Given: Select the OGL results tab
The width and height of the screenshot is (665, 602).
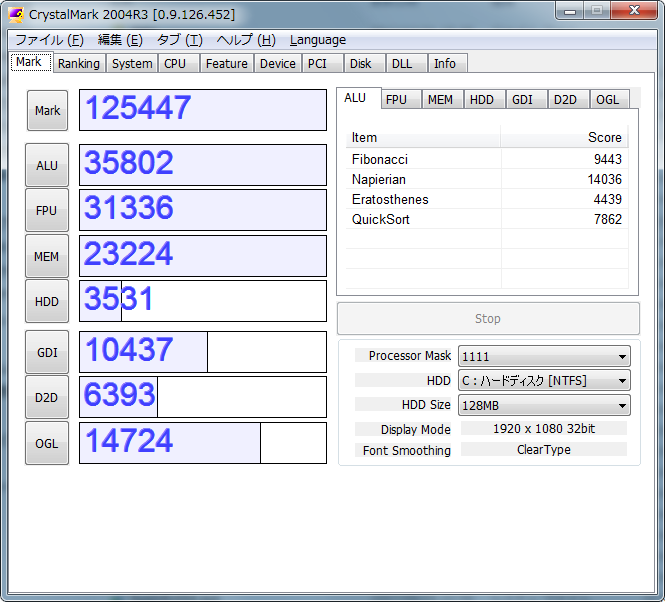Looking at the screenshot, I should coord(607,99).
